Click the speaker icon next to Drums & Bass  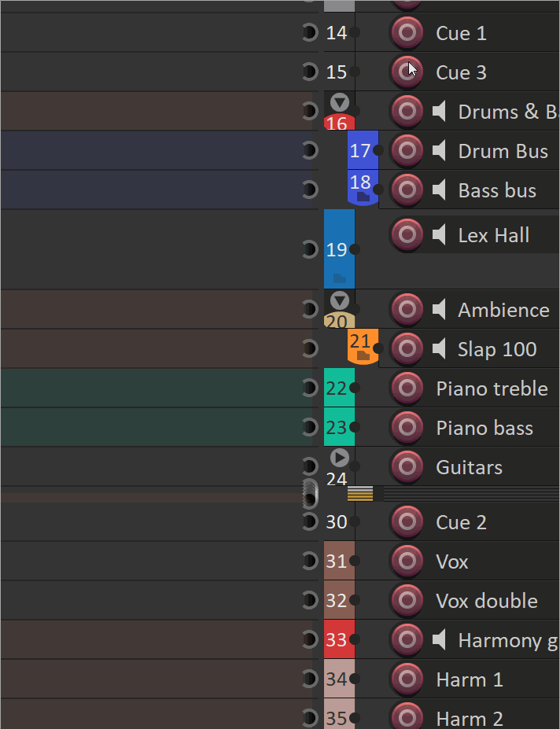pos(440,112)
